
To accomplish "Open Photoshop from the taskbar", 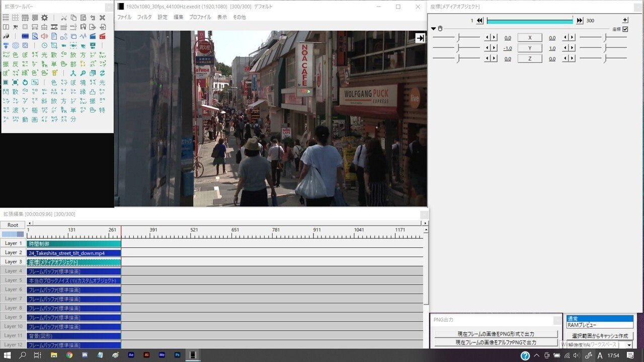I will [x=177, y=355].
